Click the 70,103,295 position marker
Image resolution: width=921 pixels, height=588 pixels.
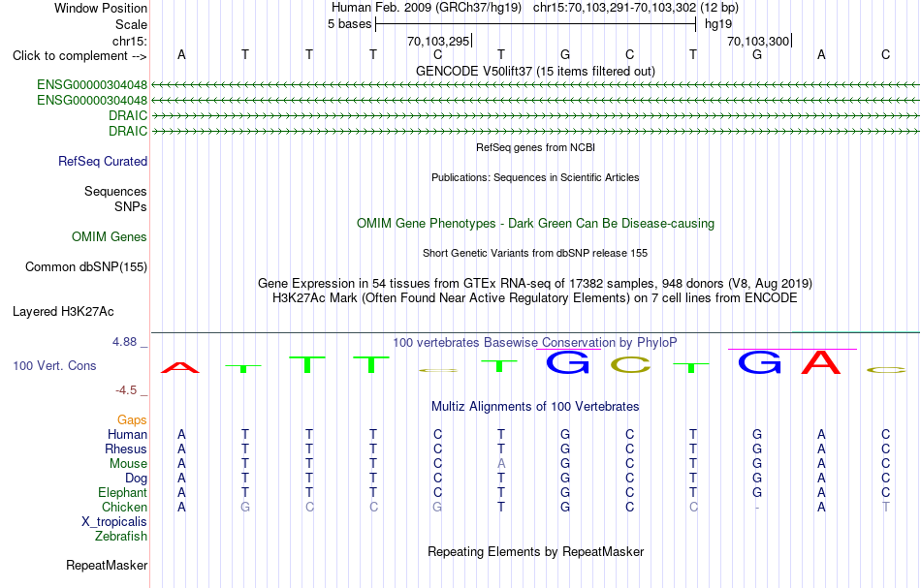[438, 41]
